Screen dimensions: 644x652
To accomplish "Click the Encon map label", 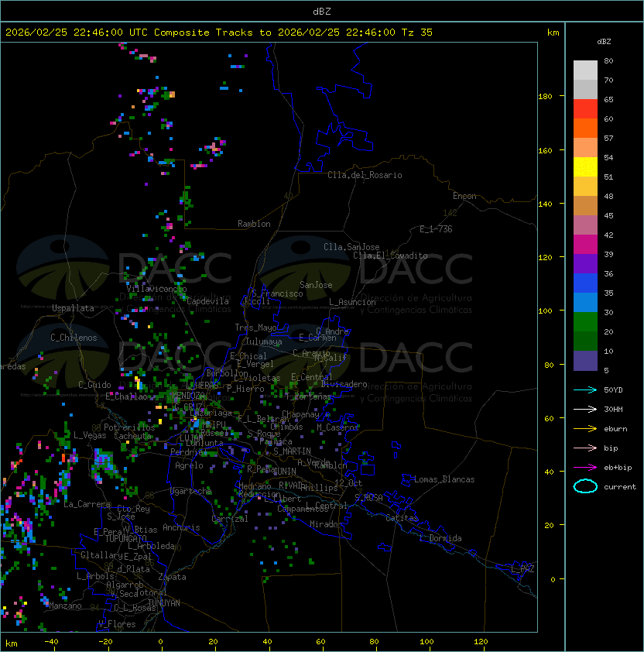I will [x=464, y=196].
